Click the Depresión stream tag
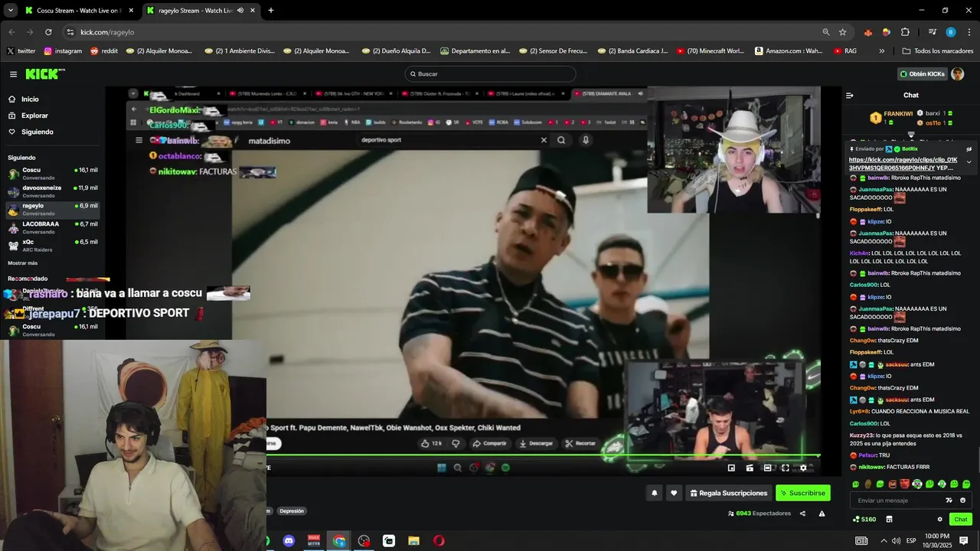This screenshot has width=980, height=551. (292, 511)
